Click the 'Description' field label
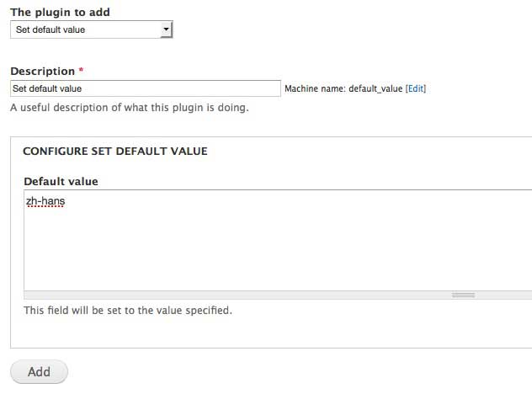Viewport: 532px width, 394px height. click(42, 72)
